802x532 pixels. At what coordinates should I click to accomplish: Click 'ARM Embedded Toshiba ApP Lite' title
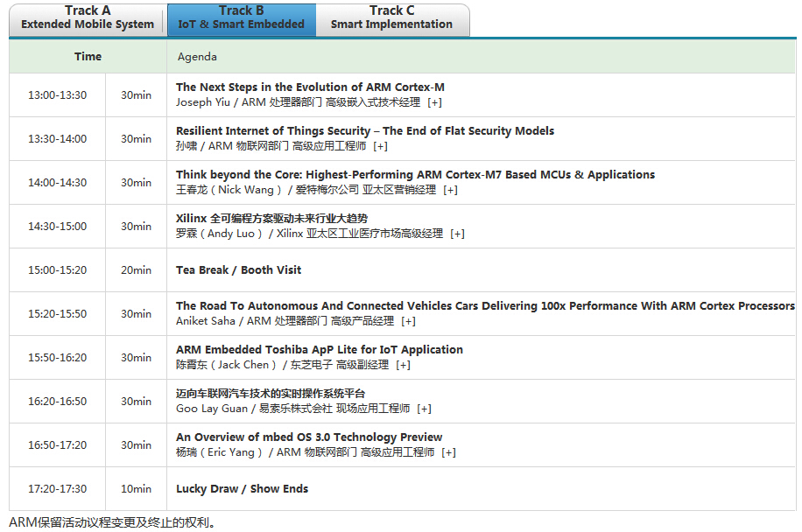click(319, 350)
